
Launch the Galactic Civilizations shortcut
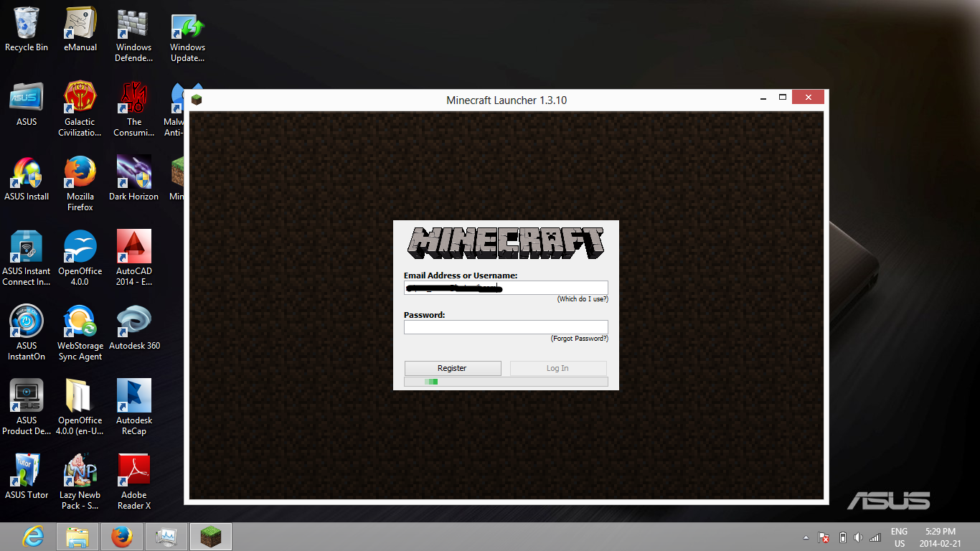[80, 109]
